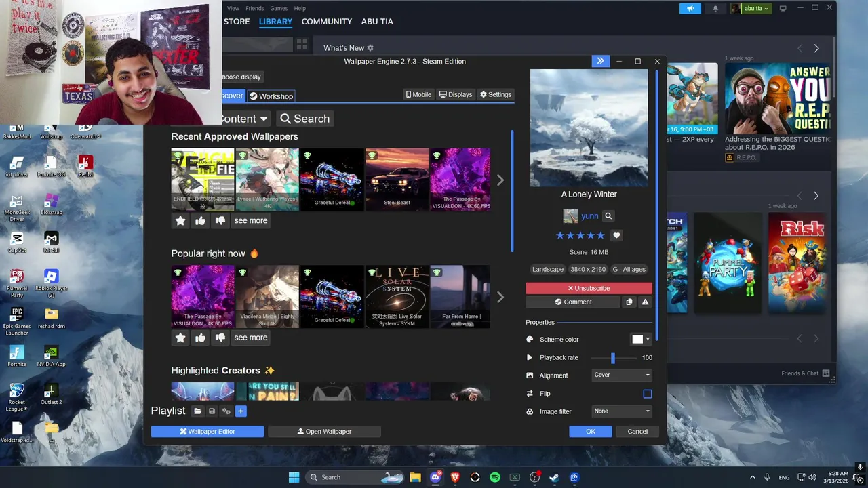868x488 pixels.
Task: Click the Cancel button
Action: point(637,431)
